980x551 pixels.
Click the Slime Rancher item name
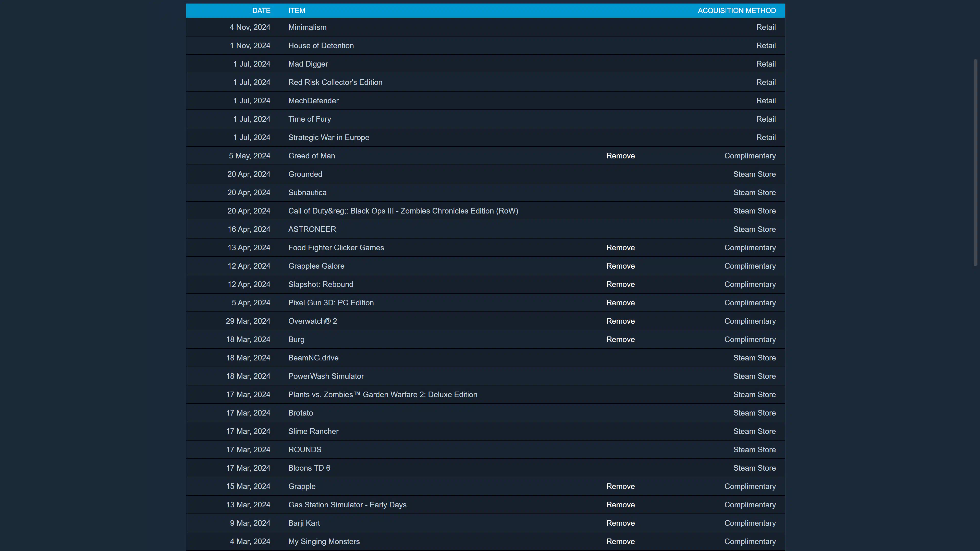coord(313,431)
